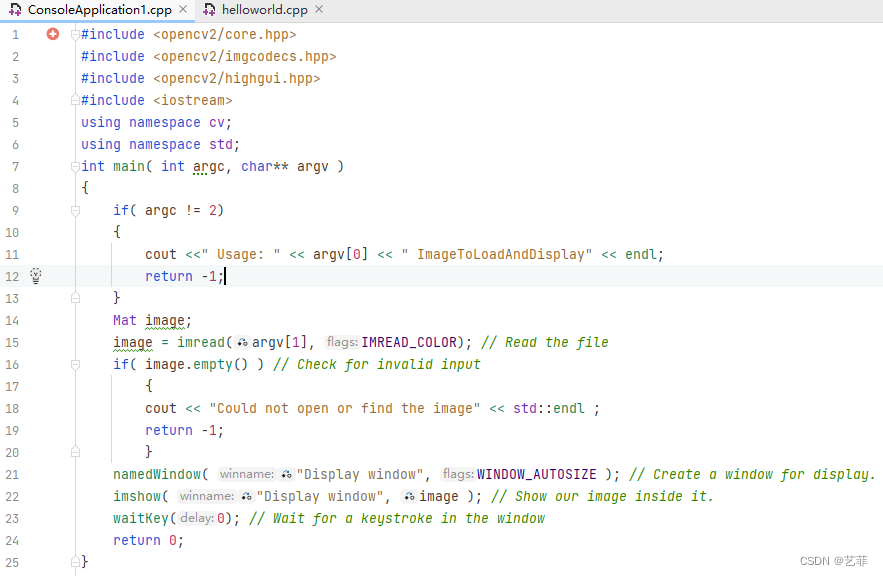Close the ConsoleApplication1.cpp tab
The image size is (883, 576).
[x=183, y=10]
